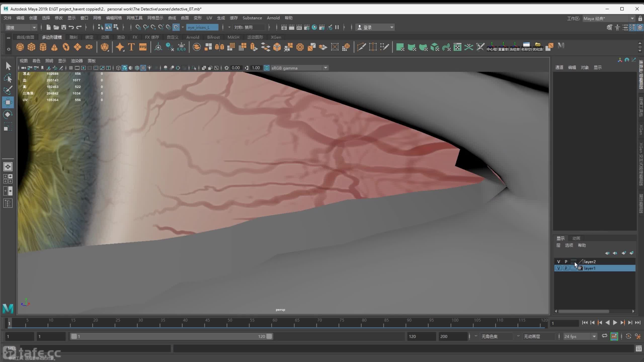Image resolution: width=644 pixels, height=362 pixels.
Task: Open the 编辑网格 (Edit Mesh) menu
Action: tap(114, 18)
